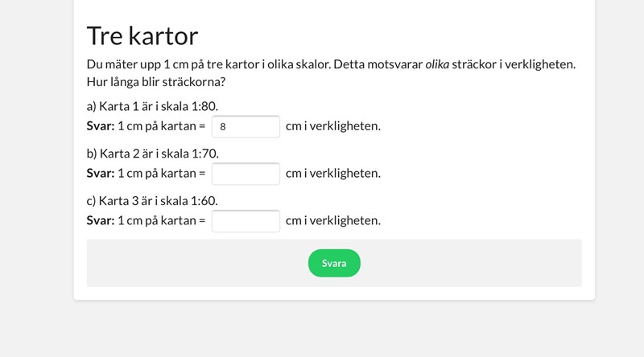The width and height of the screenshot is (644, 357).
Task: Click the "Tre kartor" heading
Action: 142,35
